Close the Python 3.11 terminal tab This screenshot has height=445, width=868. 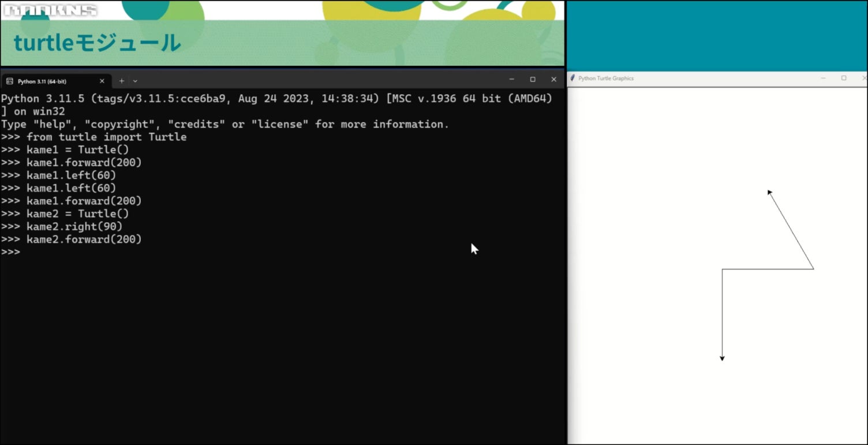click(x=102, y=81)
